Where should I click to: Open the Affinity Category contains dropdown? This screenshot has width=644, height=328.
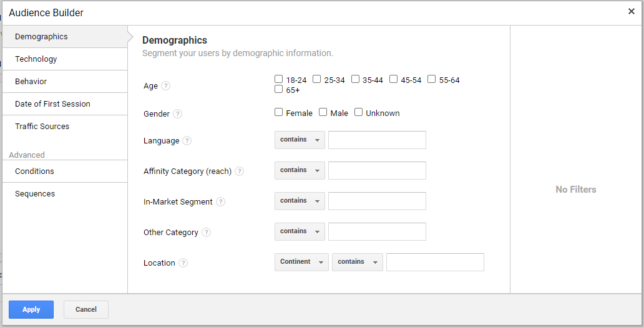point(300,171)
